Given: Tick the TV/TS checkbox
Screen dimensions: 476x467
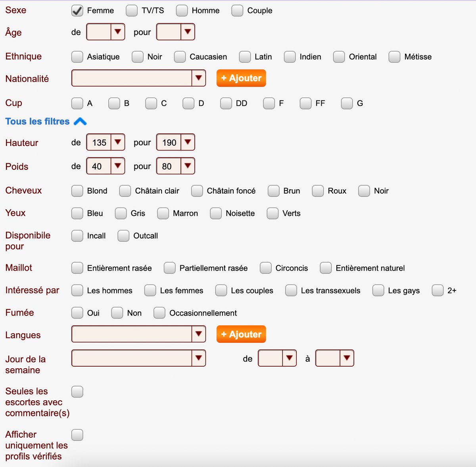Looking at the screenshot, I should coord(132,11).
